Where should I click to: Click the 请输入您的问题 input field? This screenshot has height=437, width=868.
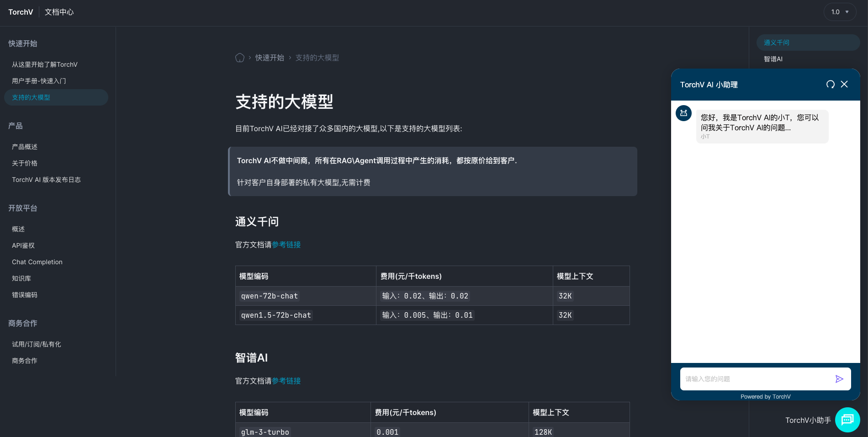(756, 379)
